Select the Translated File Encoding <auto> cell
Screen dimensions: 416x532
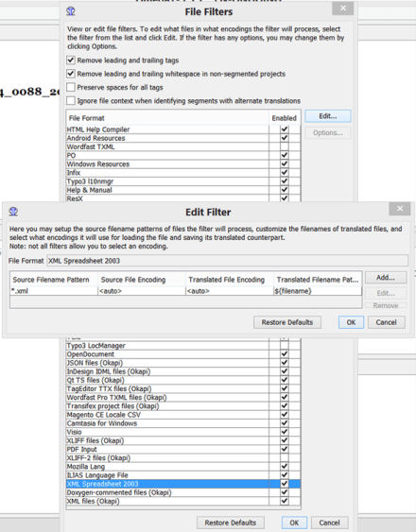pos(230,291)
